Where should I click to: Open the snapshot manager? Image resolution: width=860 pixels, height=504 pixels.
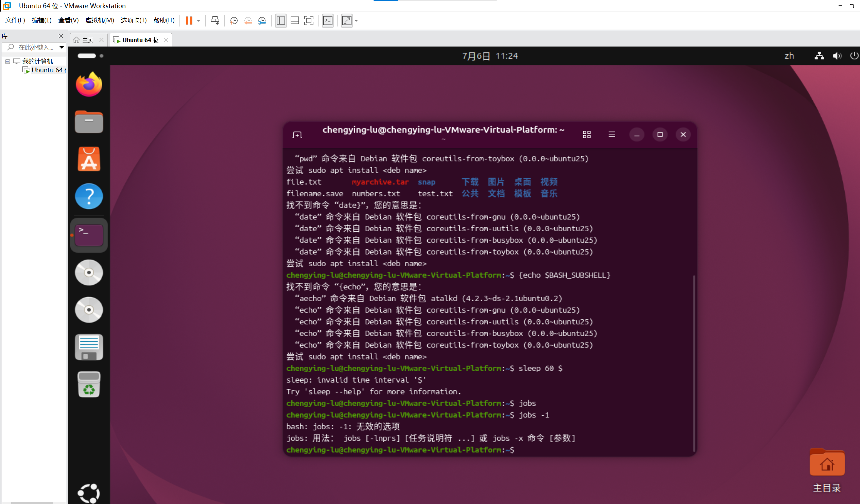pyautogui.click(x=262, y=20)
